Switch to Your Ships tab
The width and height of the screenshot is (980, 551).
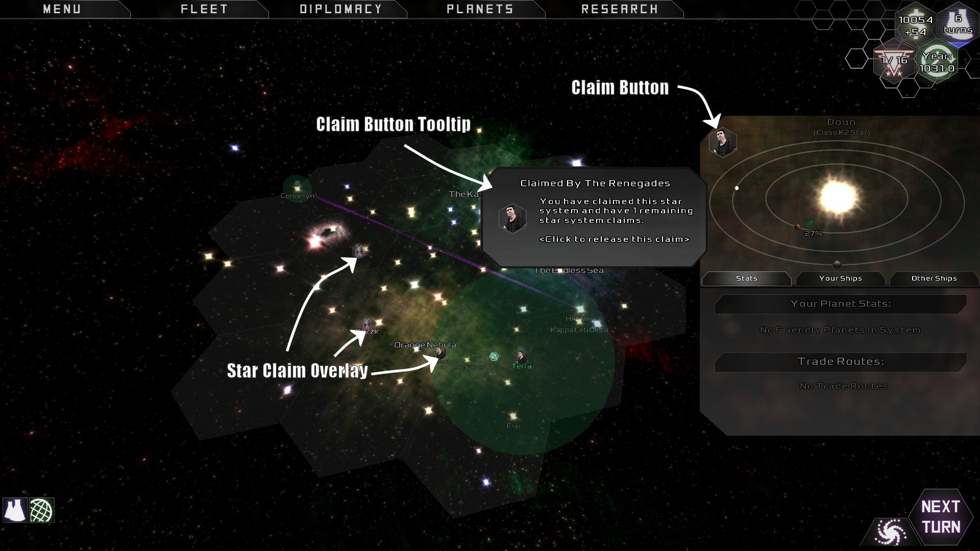pyautogui.click(x=841, y=278)
